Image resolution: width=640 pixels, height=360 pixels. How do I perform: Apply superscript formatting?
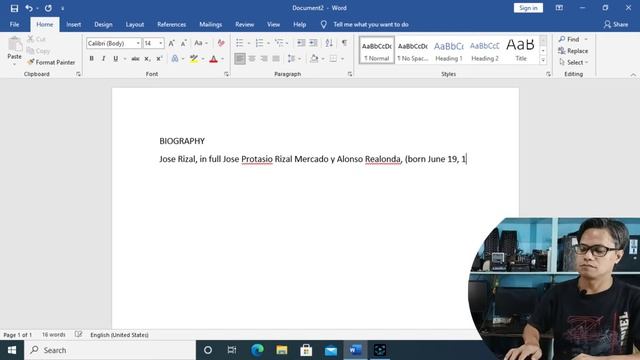pos(160,59)
